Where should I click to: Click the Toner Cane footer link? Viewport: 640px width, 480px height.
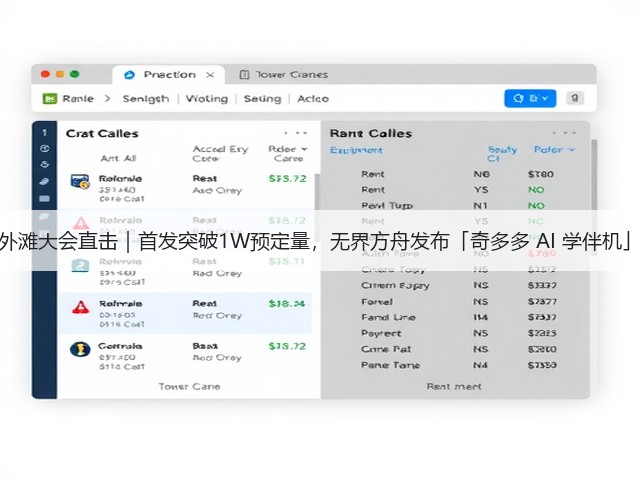(x=189, y=387)
